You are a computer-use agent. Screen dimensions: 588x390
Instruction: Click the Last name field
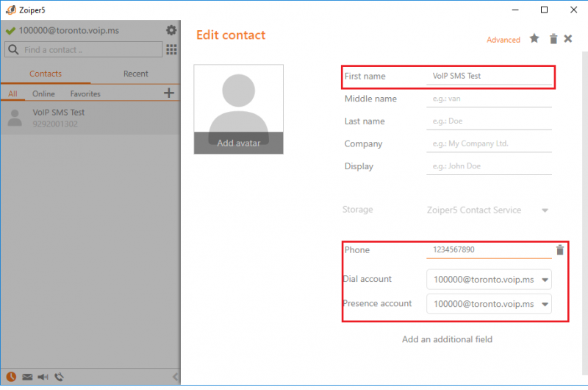[489, 121]
